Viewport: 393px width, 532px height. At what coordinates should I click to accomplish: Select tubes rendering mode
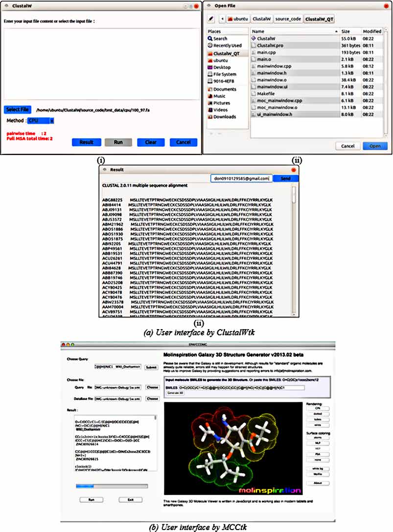(x=318, y=420)
